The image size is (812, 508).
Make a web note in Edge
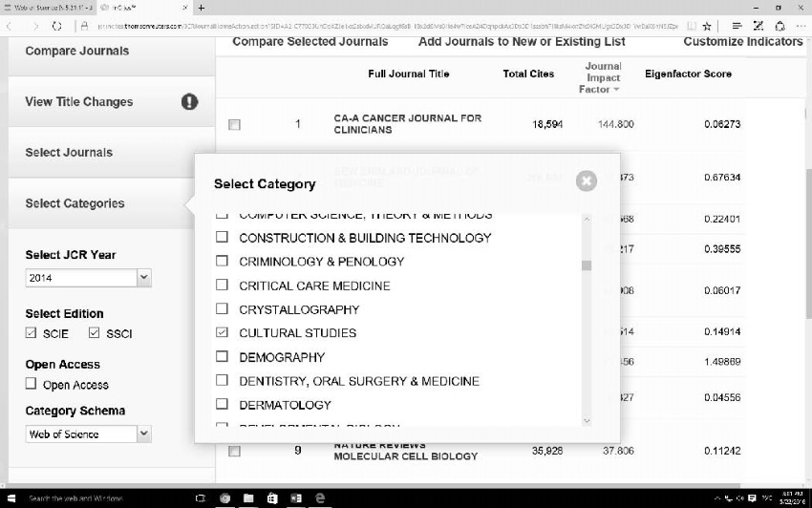pos(759,26)
